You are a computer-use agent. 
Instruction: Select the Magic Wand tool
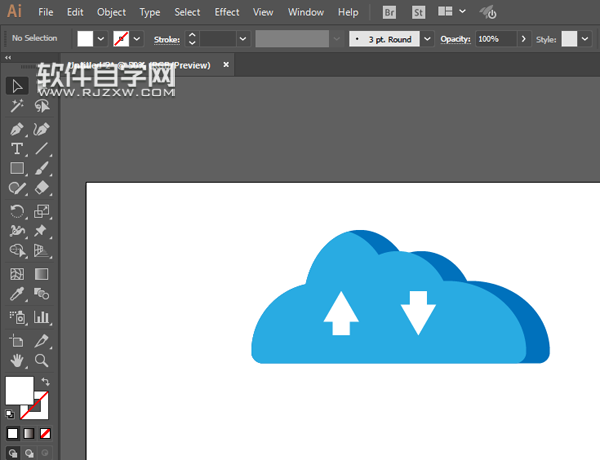click(17, 106)
